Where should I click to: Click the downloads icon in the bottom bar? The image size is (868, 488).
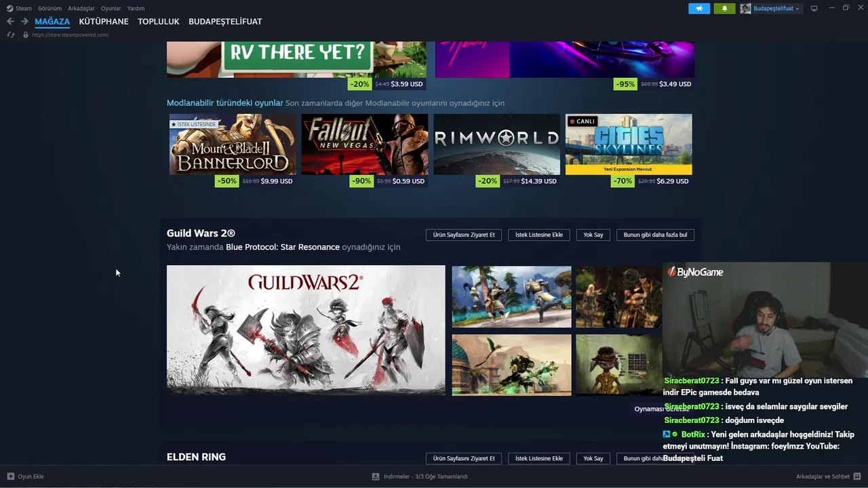pyautogui.click(x=376, y=476)
